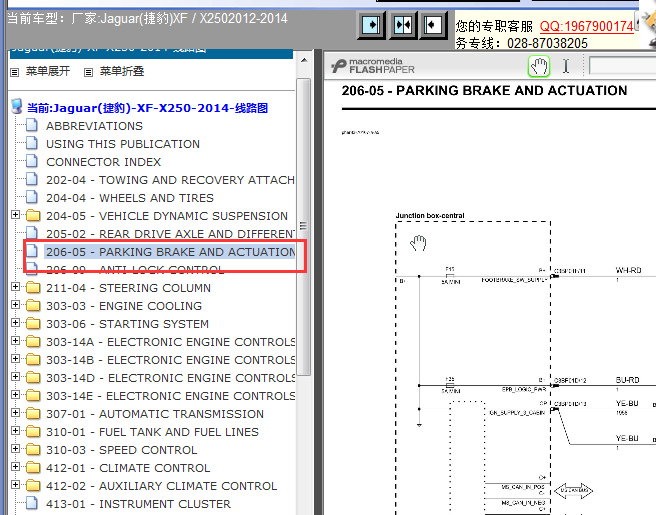Click page icon beside USING THIS PUBLICATION
The image size is (656, 515).
pos(32,143)
